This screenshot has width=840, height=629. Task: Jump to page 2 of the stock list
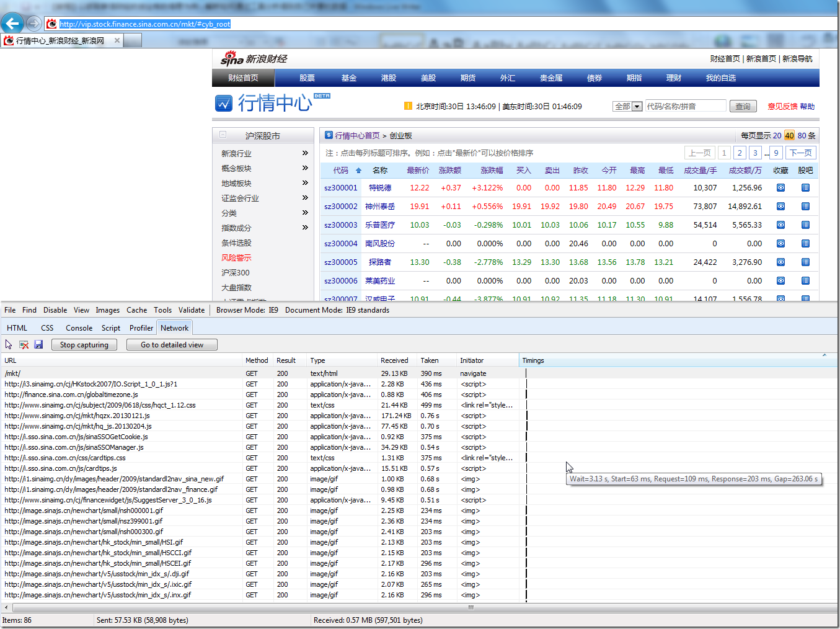coord(740,153)
